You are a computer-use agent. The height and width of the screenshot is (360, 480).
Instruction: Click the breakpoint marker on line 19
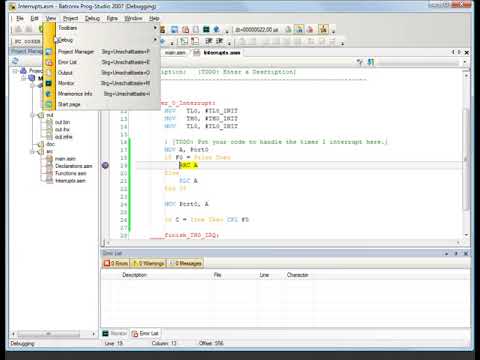pos(105,165)
